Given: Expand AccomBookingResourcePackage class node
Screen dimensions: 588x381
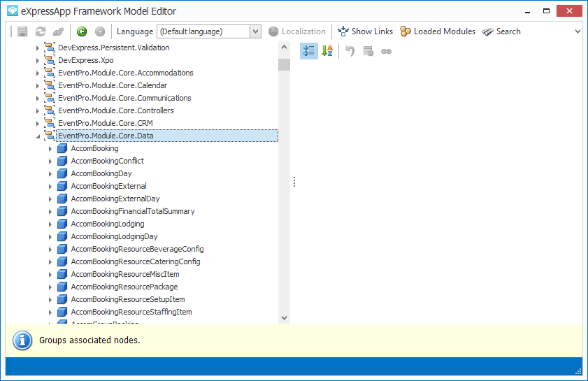Looking at the screenshot, I should (50, 287).
